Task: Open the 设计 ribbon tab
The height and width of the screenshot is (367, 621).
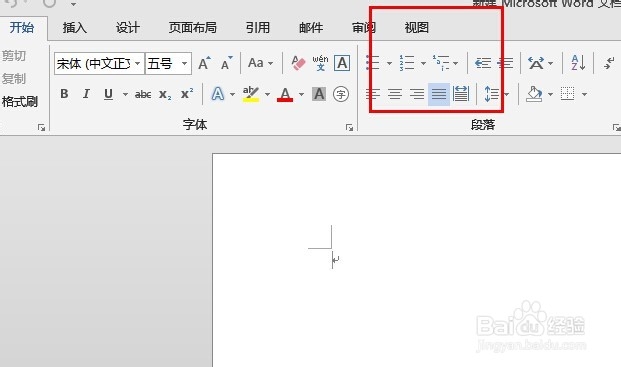Action: click(x=128, y=28)
